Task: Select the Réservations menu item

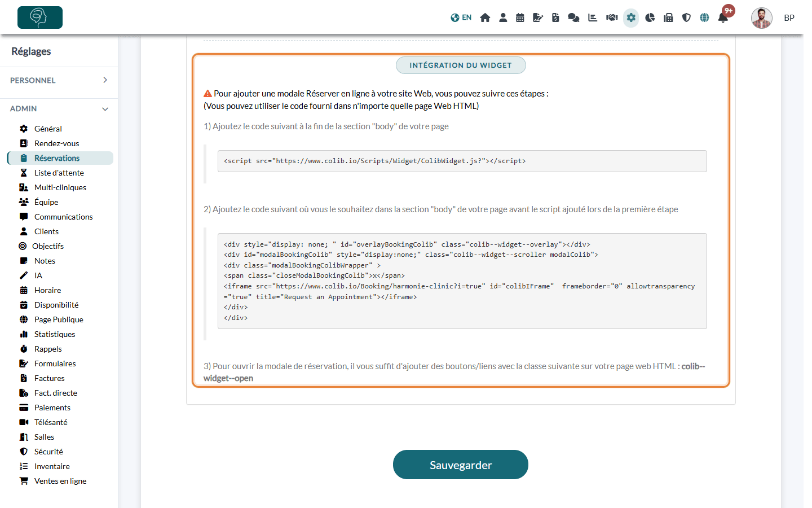Action: pyautogui.click(x=60, y=158)
